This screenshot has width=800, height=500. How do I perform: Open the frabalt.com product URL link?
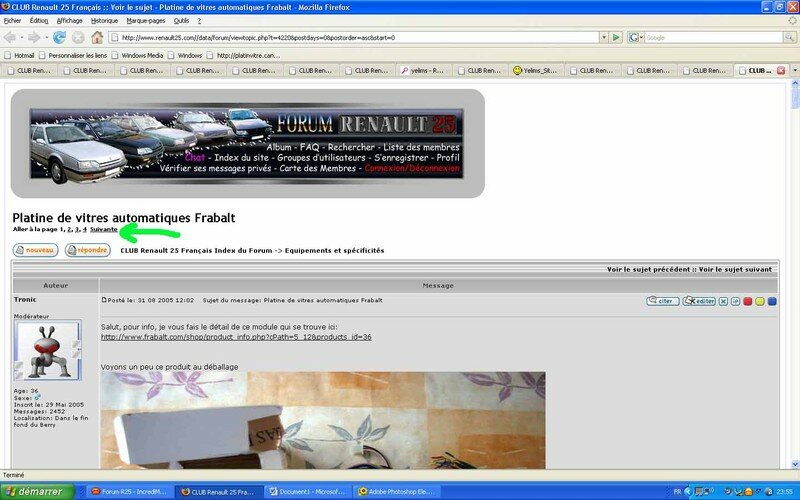236,337
